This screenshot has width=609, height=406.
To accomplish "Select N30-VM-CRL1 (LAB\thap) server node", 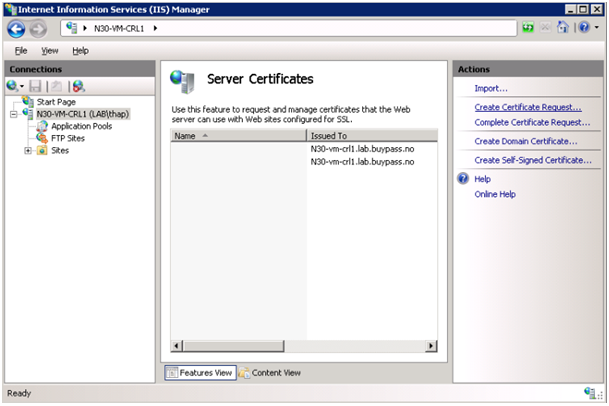I will coord(82,114).
